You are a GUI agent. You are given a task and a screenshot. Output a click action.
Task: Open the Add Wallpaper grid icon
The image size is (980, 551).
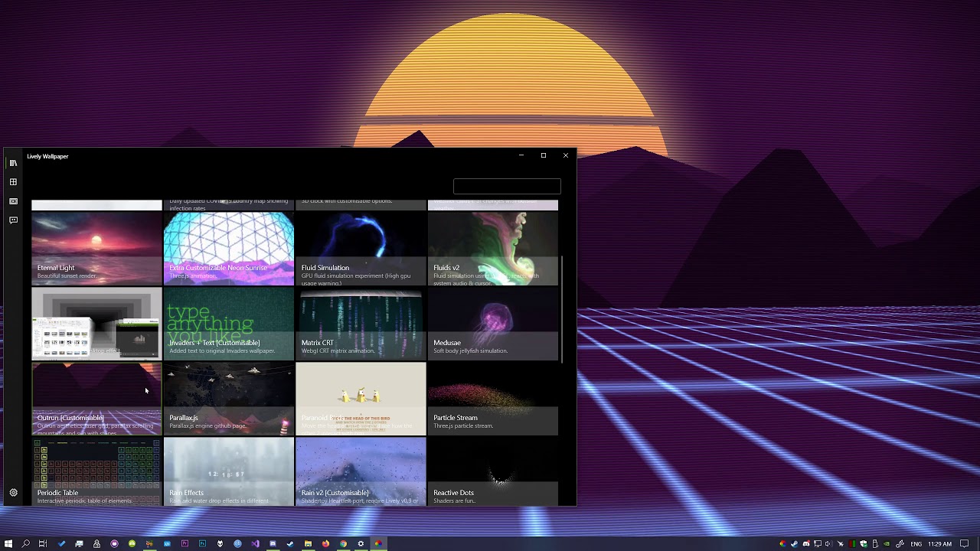click(x=13, y=182)
